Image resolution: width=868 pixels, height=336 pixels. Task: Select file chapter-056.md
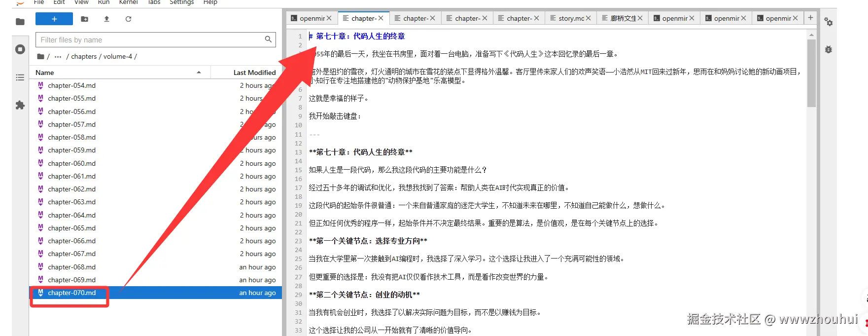tap(156, 112)
